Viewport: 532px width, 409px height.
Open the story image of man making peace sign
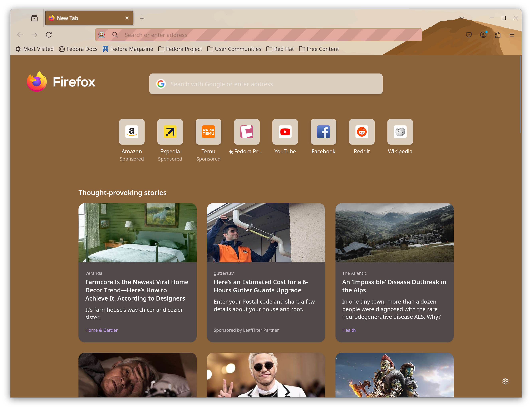pos(266,375)
